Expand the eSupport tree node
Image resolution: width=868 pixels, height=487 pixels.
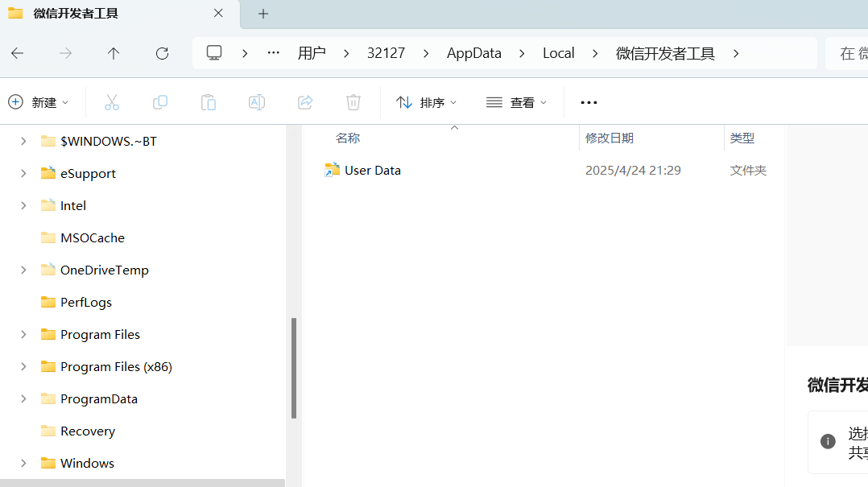pos(23,173)
